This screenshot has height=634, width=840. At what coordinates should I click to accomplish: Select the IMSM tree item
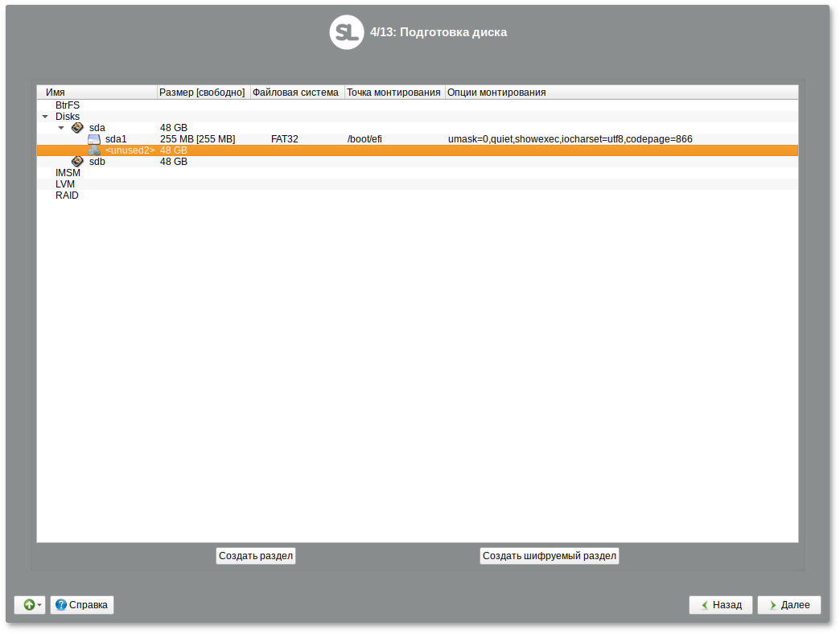(x=68, y=173)
